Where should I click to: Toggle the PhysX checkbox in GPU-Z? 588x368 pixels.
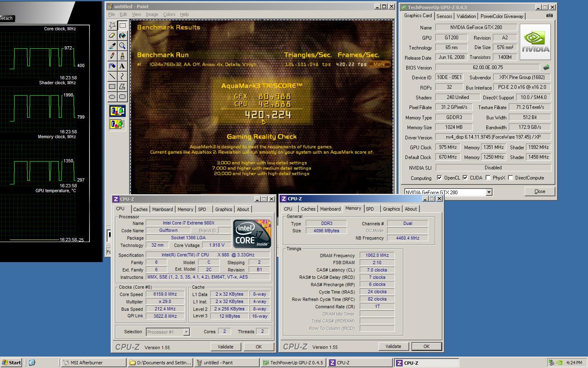[488, 178]
